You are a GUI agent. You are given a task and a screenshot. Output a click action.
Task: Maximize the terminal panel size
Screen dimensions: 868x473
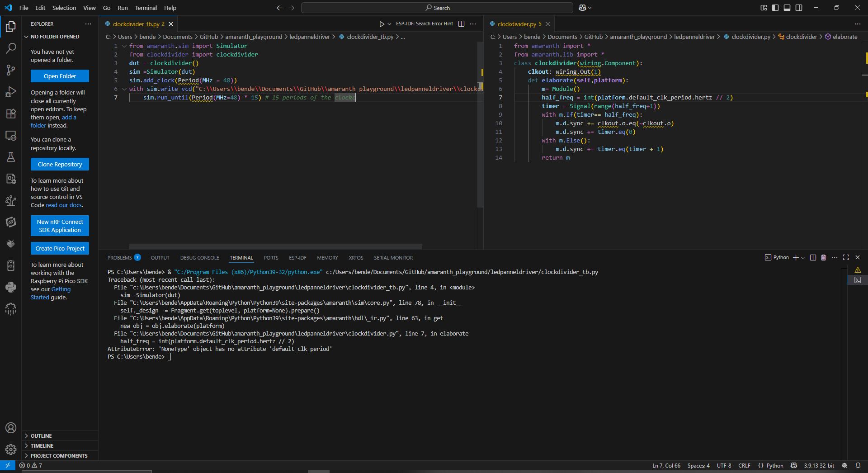(x=846, y=257)
